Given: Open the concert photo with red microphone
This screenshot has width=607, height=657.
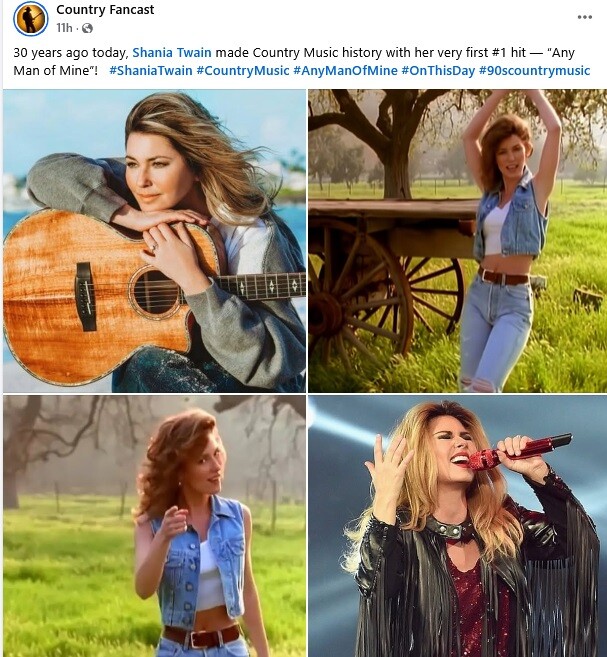Looking at the screenshot, I should 457,526.
